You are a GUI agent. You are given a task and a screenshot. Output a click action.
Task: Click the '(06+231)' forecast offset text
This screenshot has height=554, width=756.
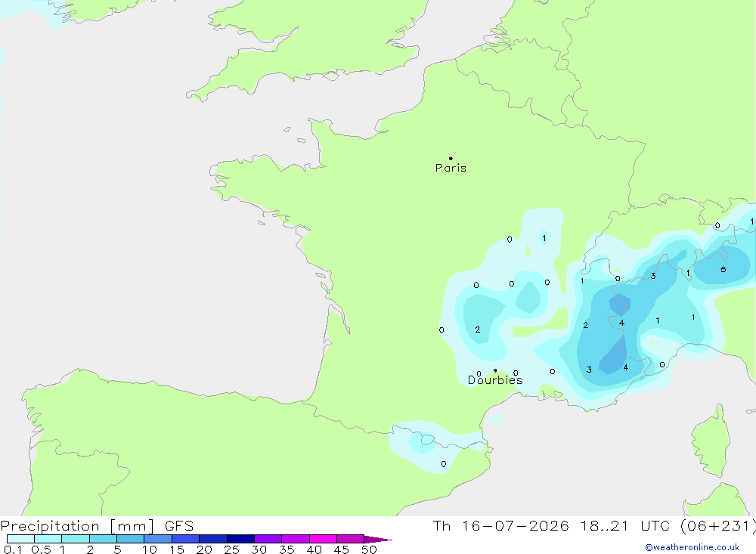[x=718, y=526]
